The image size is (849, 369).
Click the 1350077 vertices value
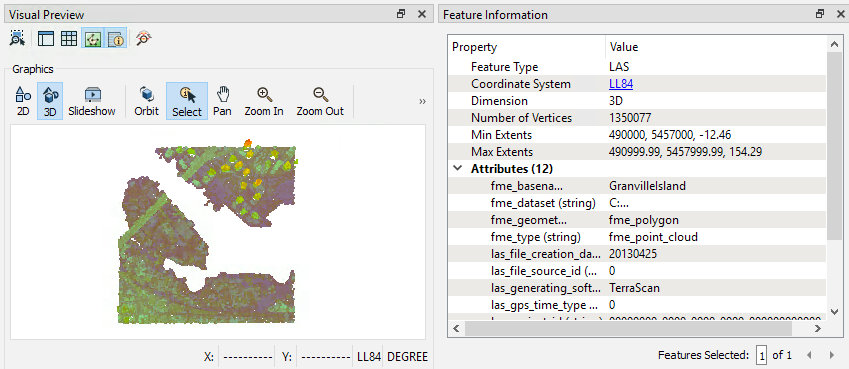[x=630, y=118]
